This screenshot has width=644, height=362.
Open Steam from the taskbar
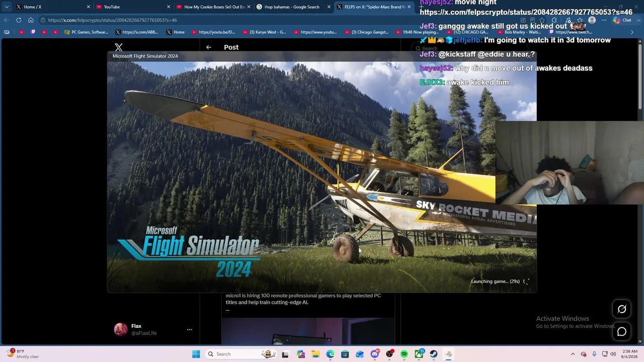click(x=434, y=354)
